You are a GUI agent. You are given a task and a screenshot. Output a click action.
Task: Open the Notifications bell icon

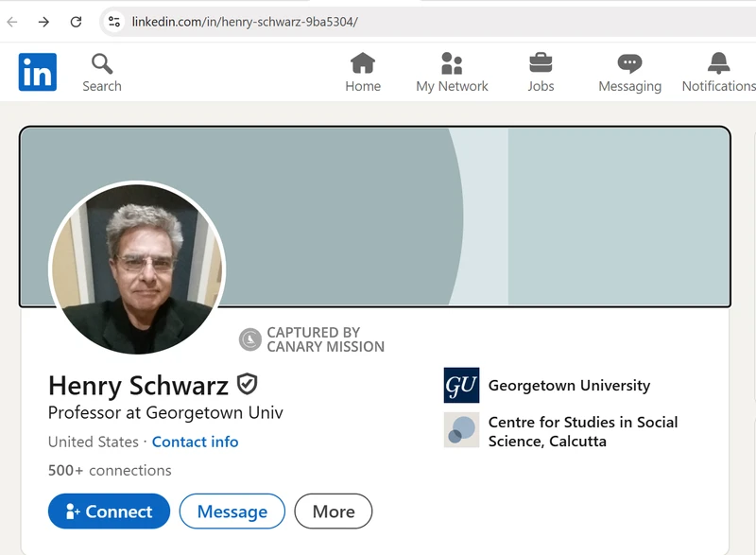[x=718, y=63]
